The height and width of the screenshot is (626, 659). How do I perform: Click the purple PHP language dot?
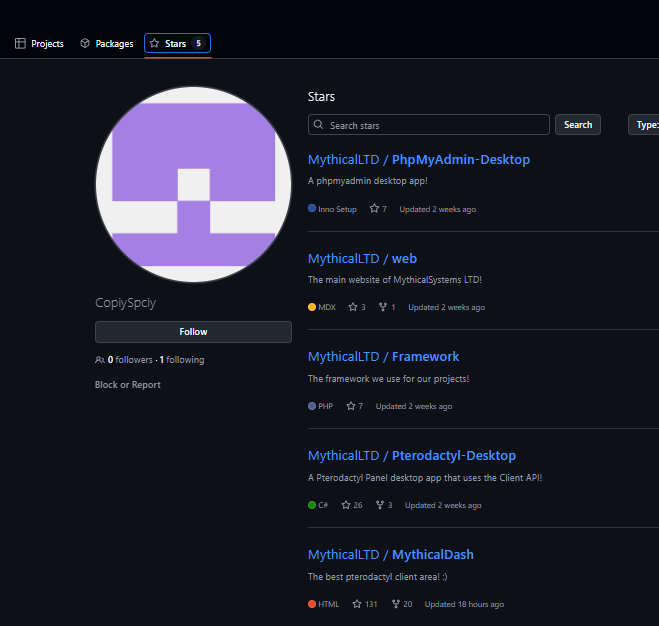point(312,406)
